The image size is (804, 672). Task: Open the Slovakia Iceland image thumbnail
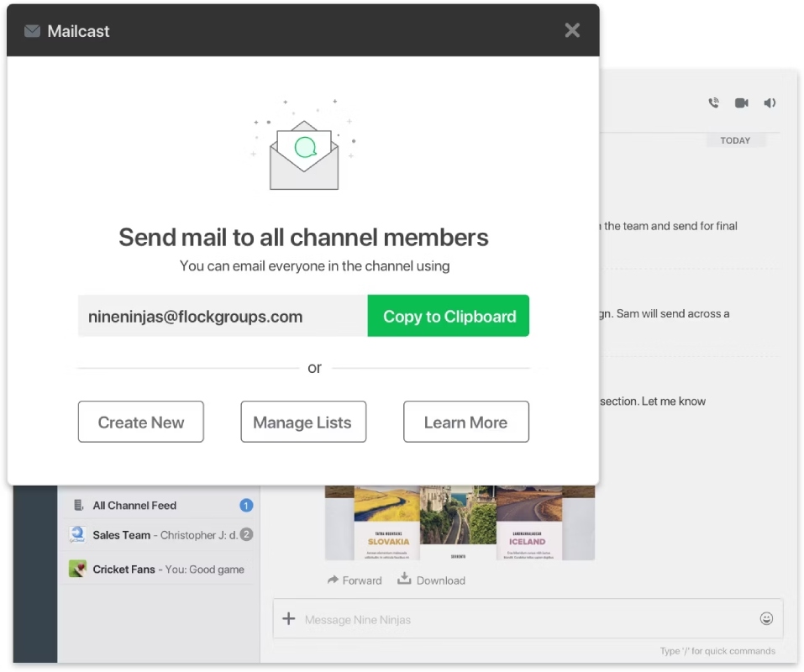[460, 522]
